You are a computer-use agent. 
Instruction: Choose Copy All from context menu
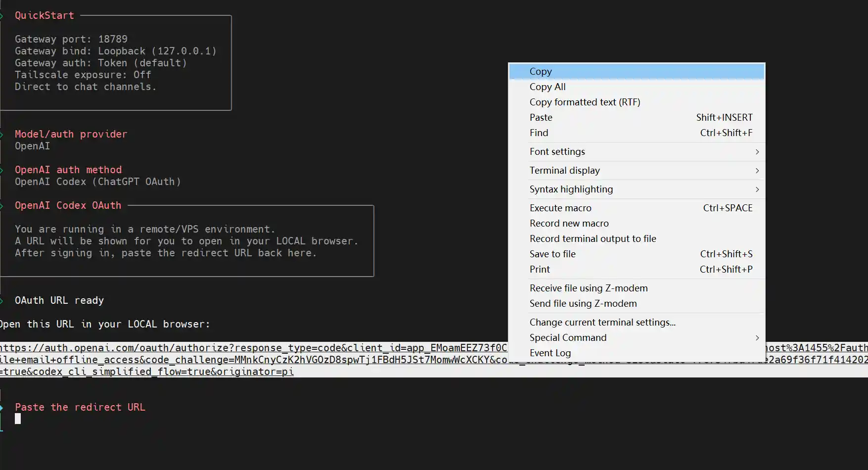pos(547,87)
